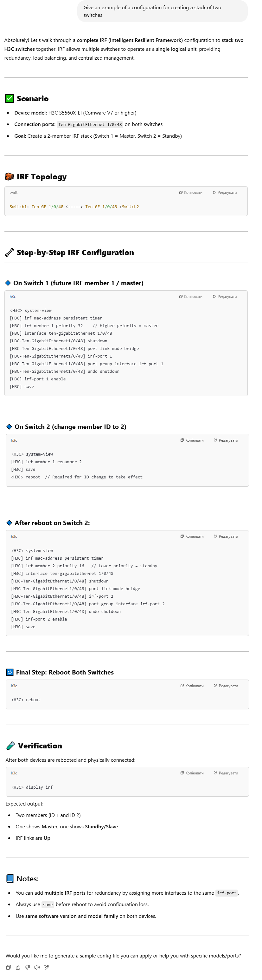The image size is (262, 980).
Task: Edit the Final Step reboot command block
Action: click(226, 686)
